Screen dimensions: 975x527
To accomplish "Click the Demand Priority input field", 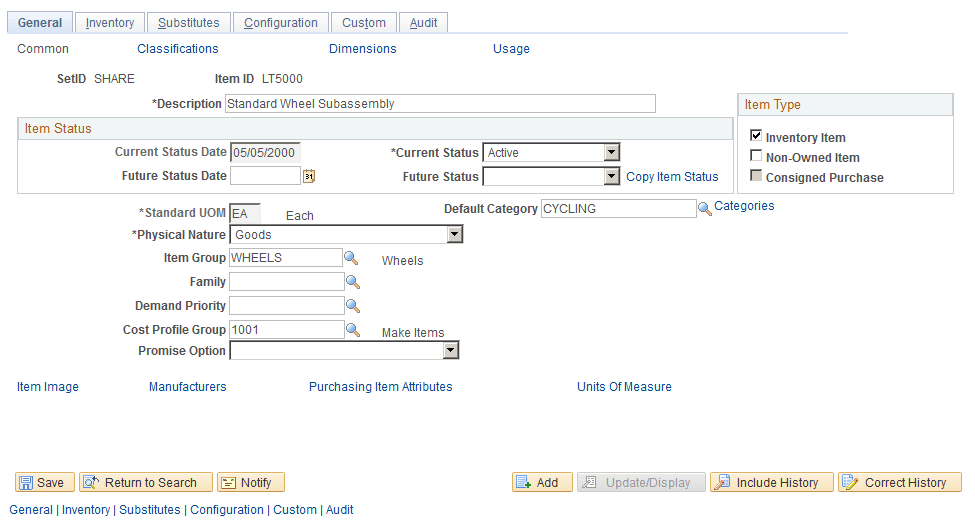I will coord(287,306).
